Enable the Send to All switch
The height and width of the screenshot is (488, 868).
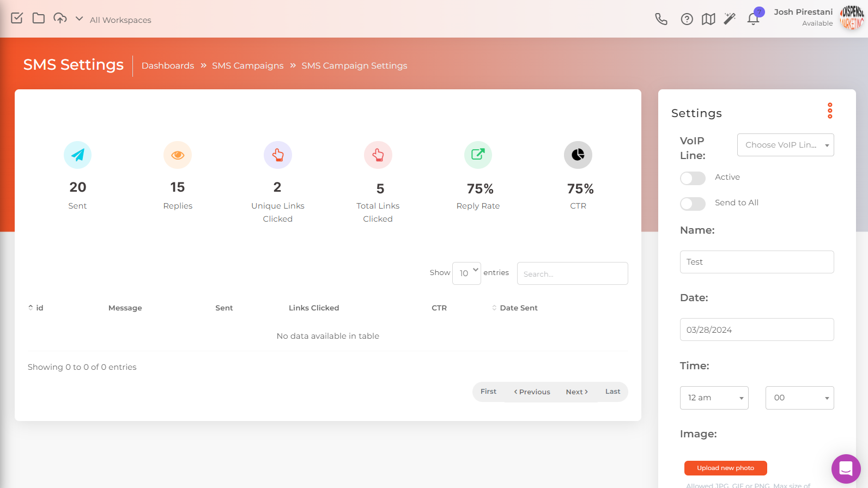click(693, 204)
